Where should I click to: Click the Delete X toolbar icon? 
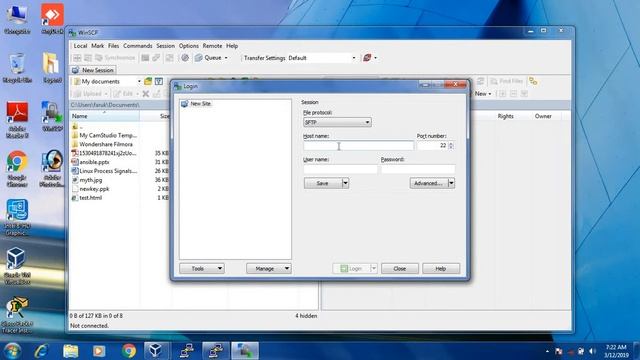tap(146, 94)
